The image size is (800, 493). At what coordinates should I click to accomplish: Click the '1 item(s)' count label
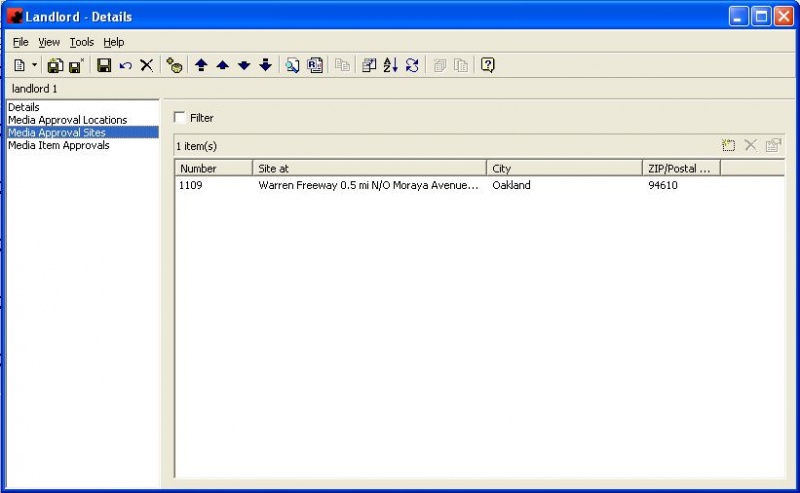click(196, 146)
